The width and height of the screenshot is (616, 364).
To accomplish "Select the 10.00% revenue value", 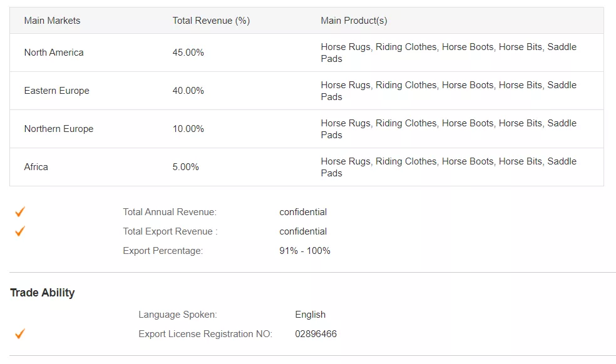I will pos(188,129).
